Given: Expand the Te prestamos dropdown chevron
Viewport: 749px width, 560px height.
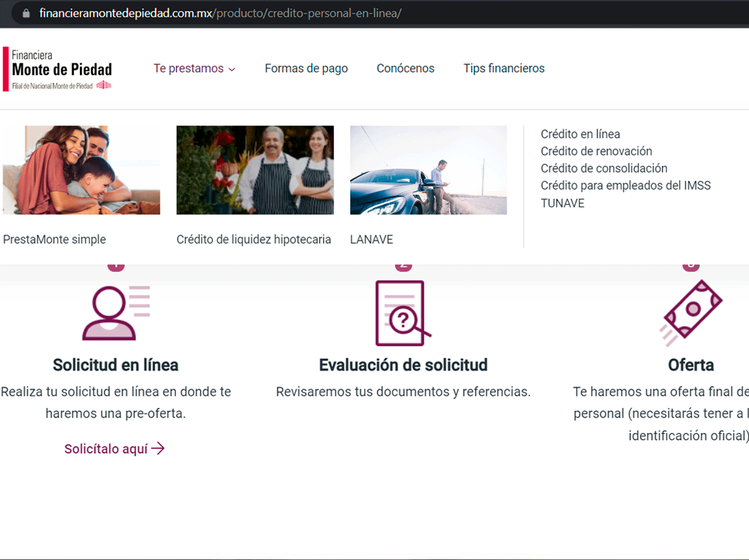Looking at the screenshot, I should 232,69.
